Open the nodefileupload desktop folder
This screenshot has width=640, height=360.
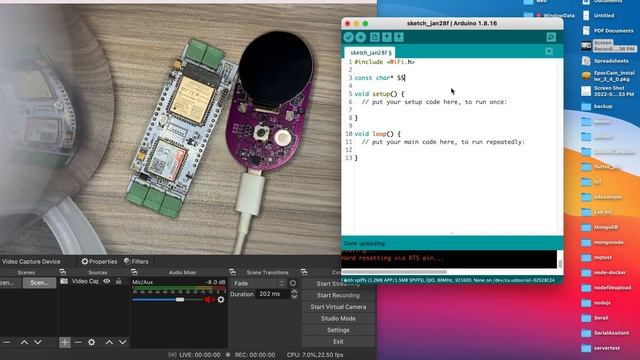click(x=606, y=287)
